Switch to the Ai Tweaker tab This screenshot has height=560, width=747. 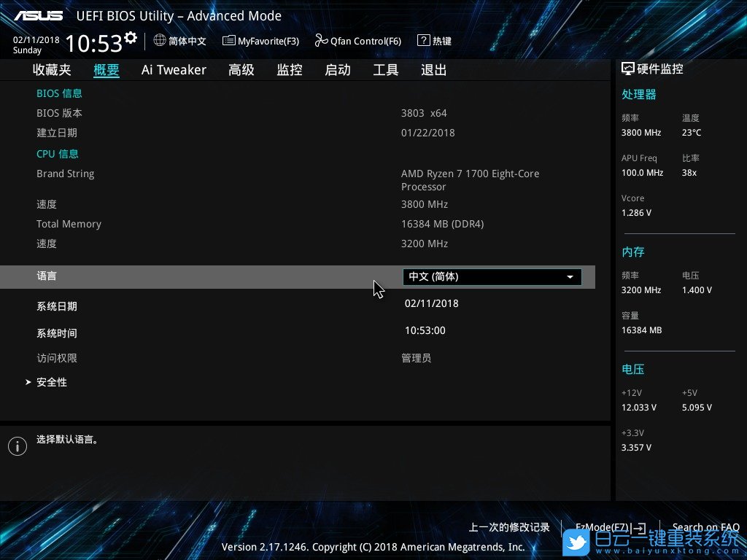point(174,70)
